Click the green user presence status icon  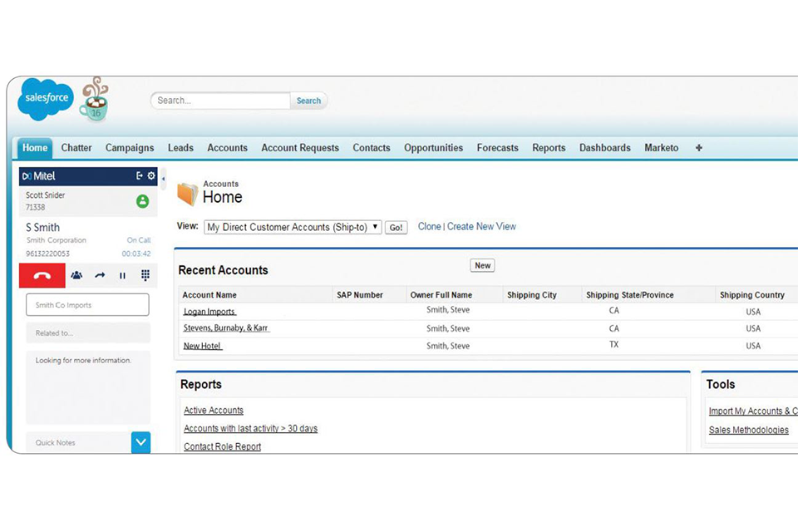(x=142, y=201)
